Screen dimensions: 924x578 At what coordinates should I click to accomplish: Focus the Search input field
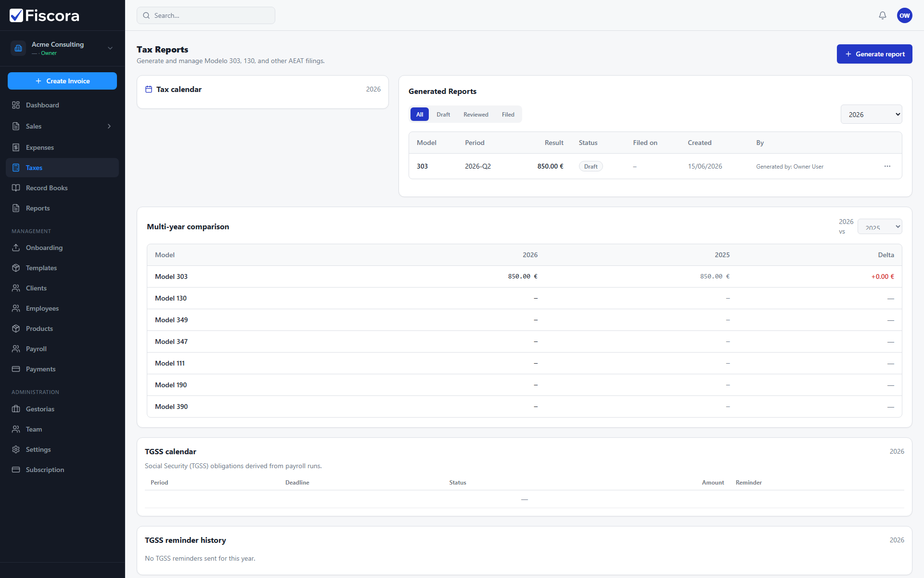206,15
